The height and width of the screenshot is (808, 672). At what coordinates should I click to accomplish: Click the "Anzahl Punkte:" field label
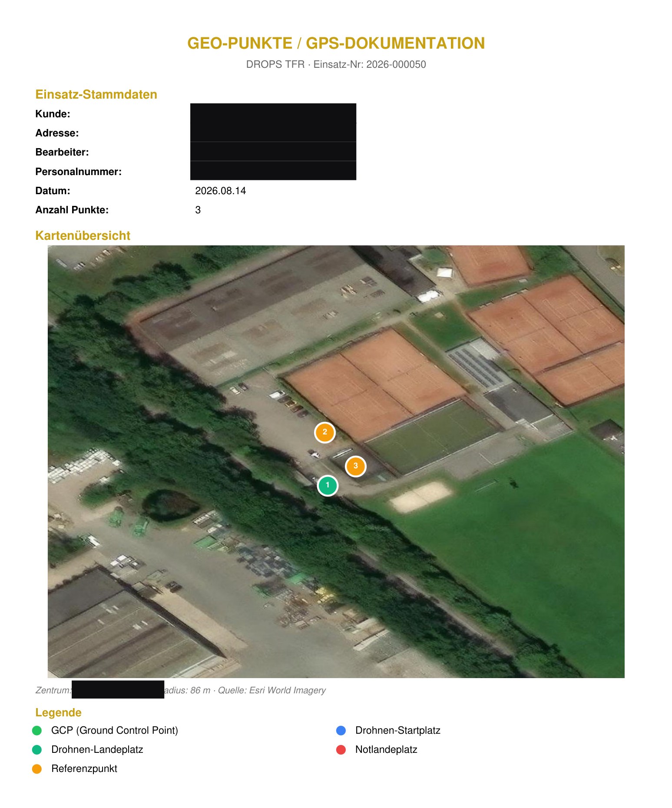(72, 210)
